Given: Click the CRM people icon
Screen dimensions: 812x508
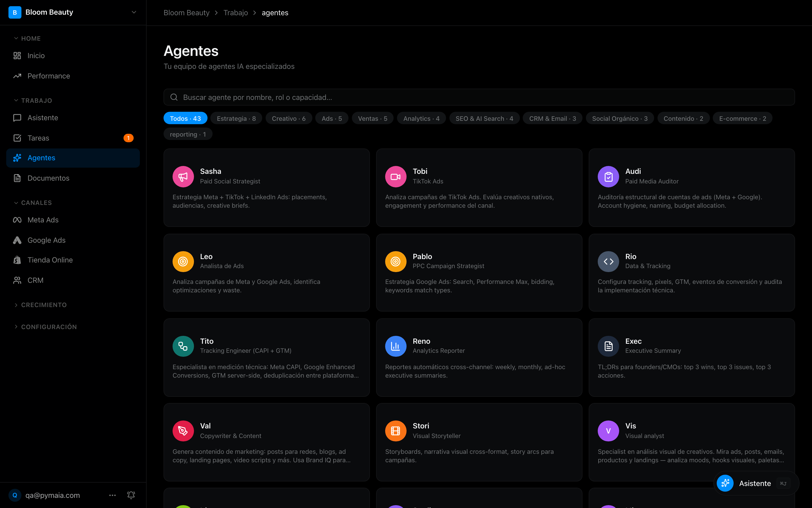Looking at the screenshot, I should tap(17, 280).
